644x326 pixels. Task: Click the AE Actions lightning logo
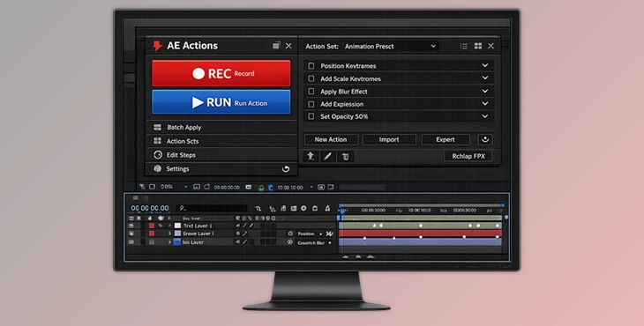[157, 46]
